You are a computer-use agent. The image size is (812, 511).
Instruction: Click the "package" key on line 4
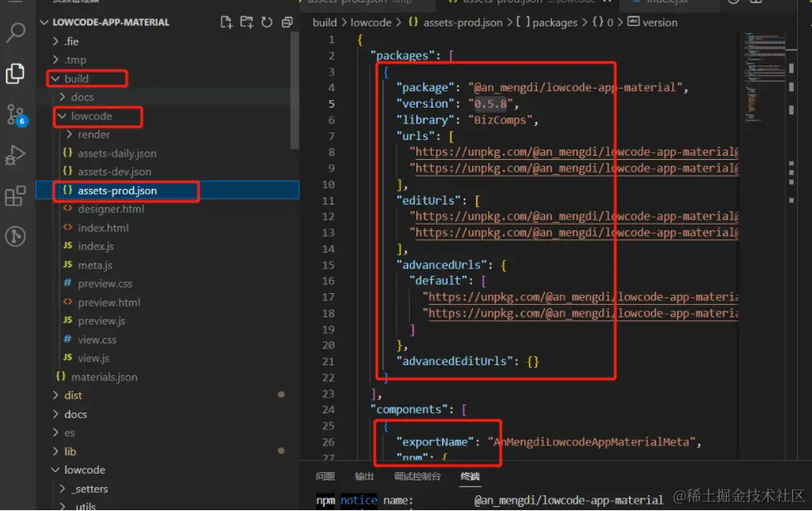point(425,88)
